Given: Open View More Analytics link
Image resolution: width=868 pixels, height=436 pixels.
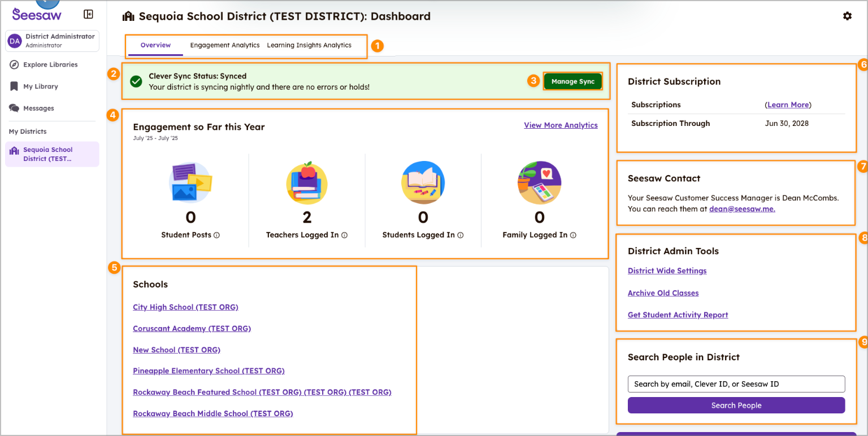Looking at the screenshot, I should click(561, 125).
